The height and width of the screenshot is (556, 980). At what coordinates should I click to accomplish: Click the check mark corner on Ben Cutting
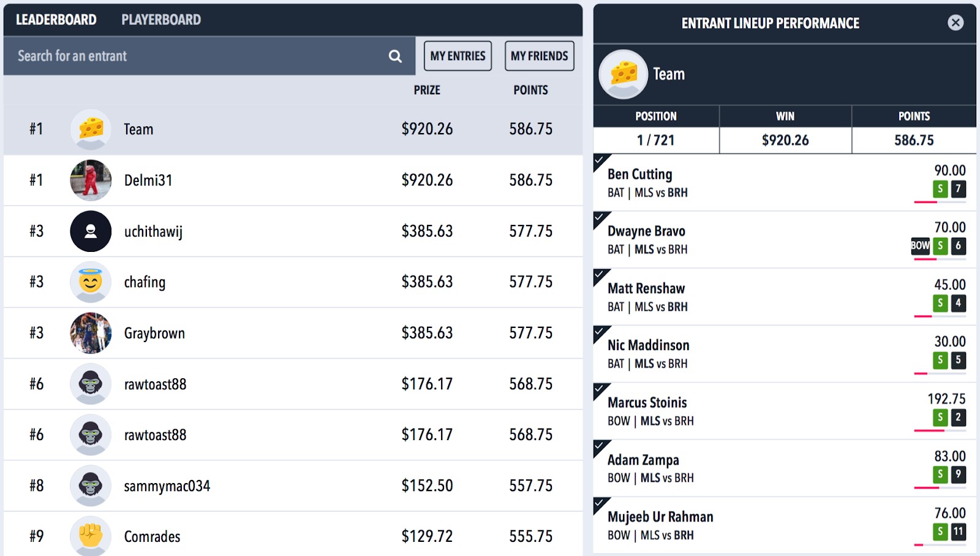[600, 161]
